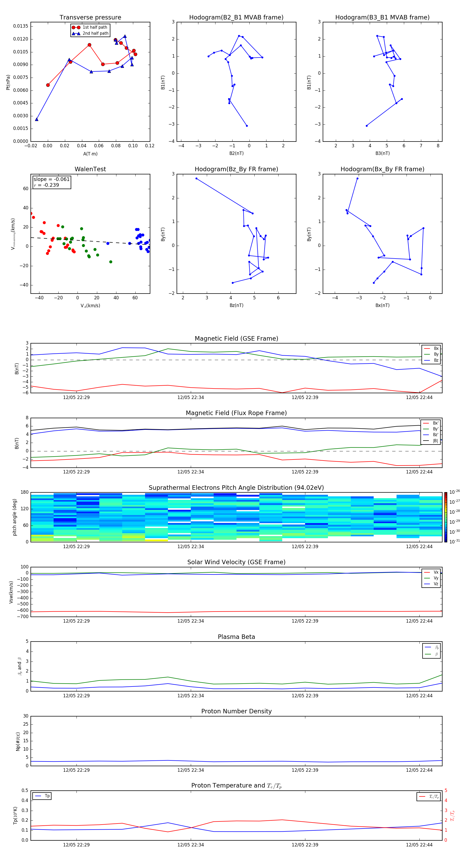Click the "Proton Temperature and Te/Tp" title
Image resolution: width=473 pixels, height=868 pixels.
point(236,786)
